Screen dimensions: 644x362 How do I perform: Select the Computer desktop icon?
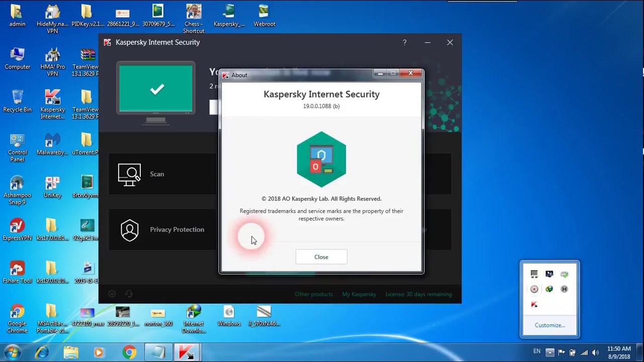pos(17,58)
